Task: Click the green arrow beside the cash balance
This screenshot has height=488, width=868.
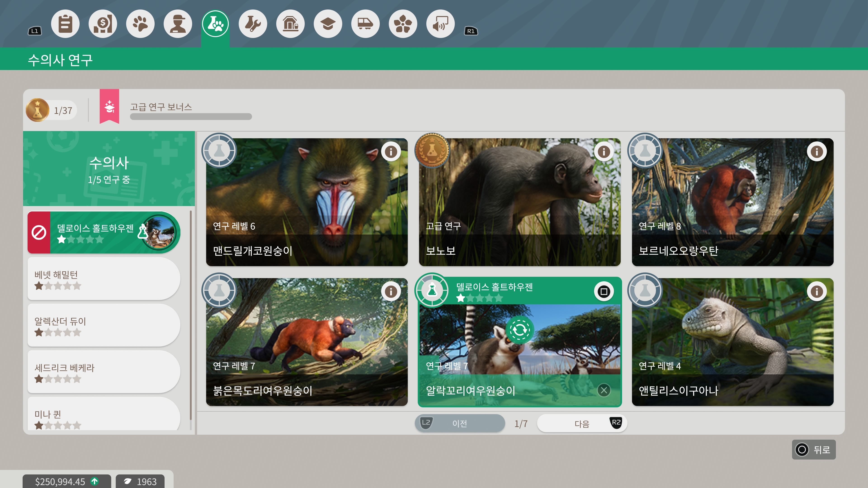Action: point(95,482)
